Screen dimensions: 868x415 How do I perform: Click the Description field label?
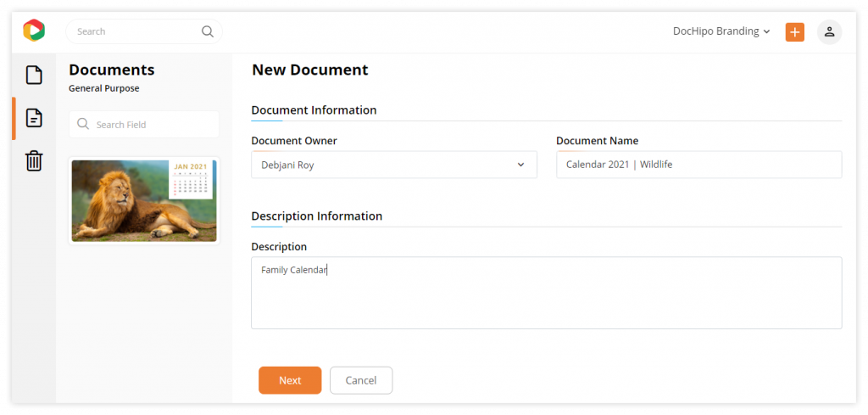coord(279,247)
